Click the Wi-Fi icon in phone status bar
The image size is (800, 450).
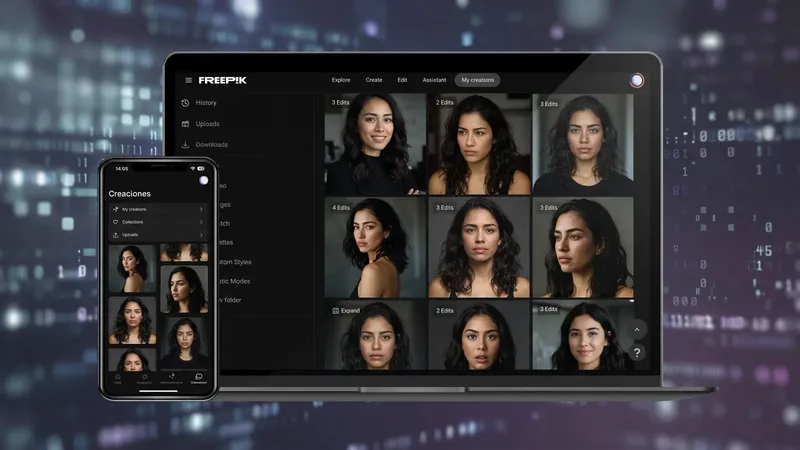click(x=193, y=168)
